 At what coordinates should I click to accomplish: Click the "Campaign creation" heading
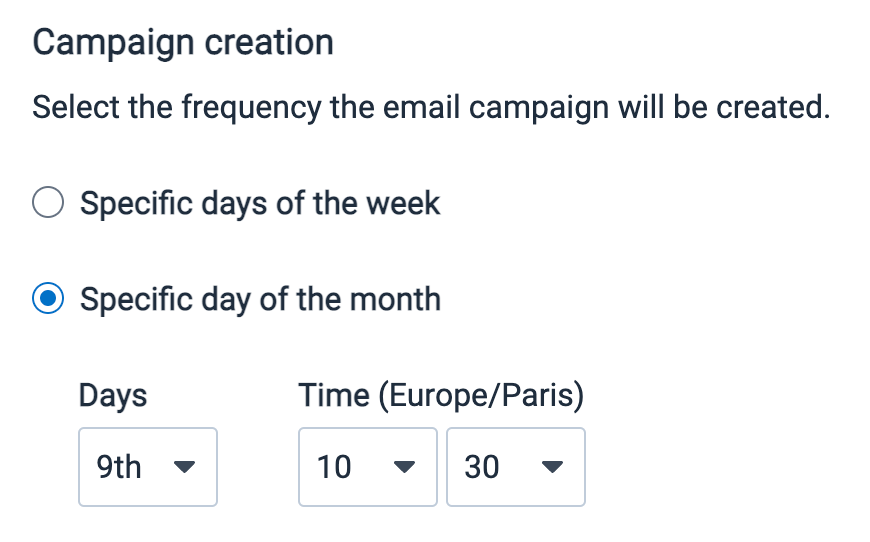pyautogui.click(x=183, y=43)
